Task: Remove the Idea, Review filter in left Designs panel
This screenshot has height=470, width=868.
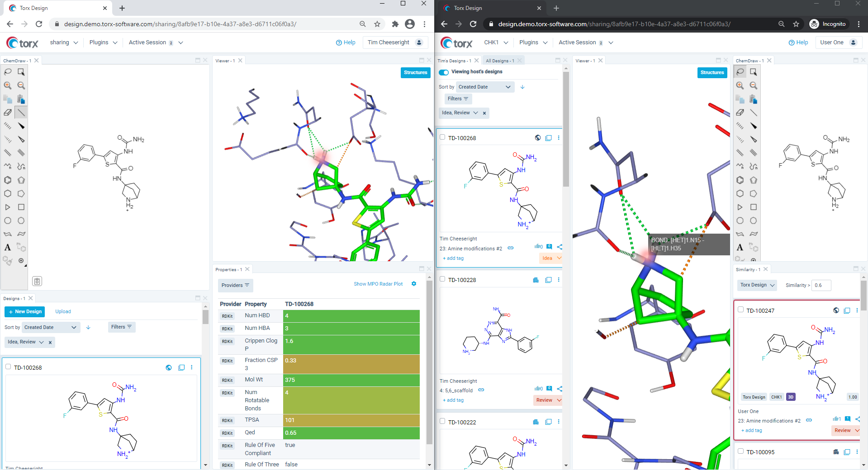Action: pos(50,343)
